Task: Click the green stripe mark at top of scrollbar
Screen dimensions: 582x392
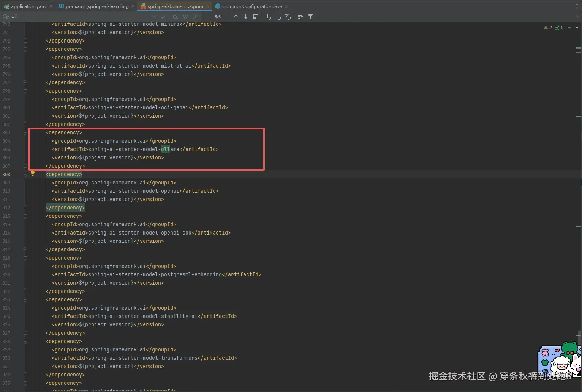Action: [579, 48]
